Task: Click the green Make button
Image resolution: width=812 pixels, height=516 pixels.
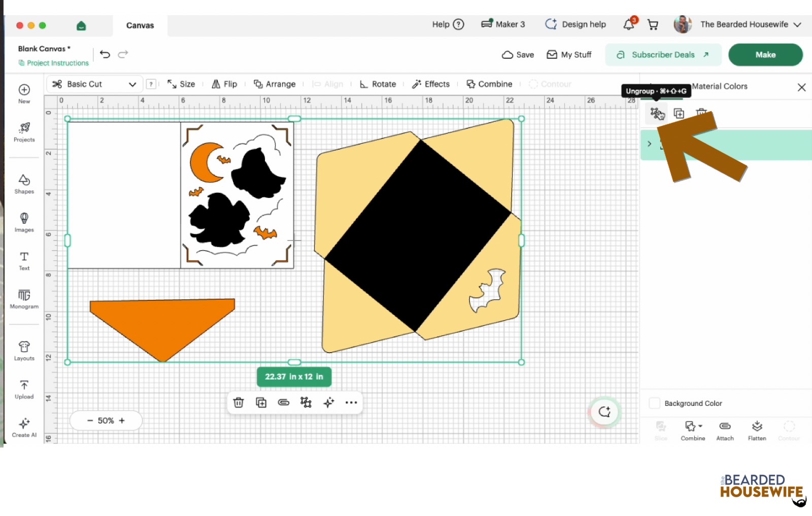Action: (x=765, y=55)
